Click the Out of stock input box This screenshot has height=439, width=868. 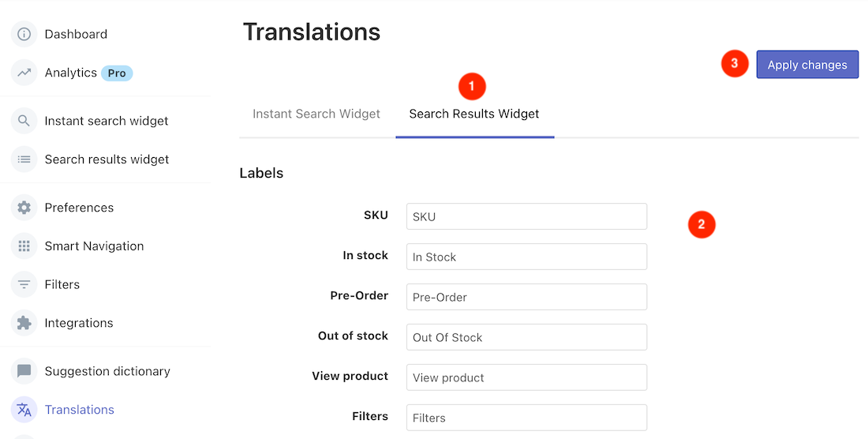tap(526, 337)
